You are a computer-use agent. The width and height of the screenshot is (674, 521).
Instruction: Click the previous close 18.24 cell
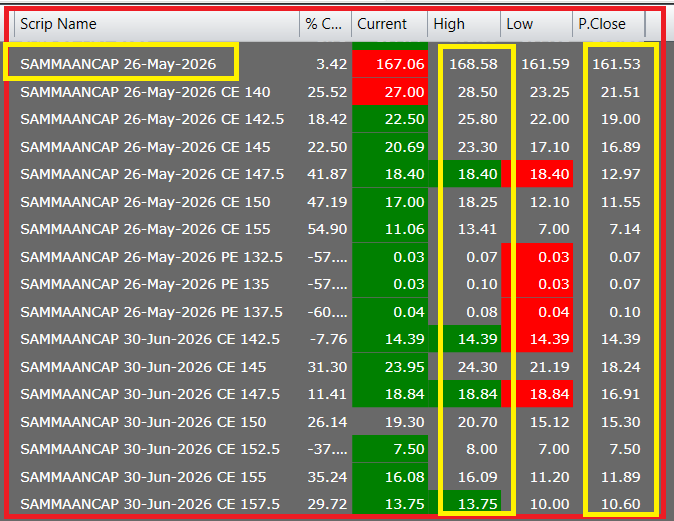pos(610,367)
